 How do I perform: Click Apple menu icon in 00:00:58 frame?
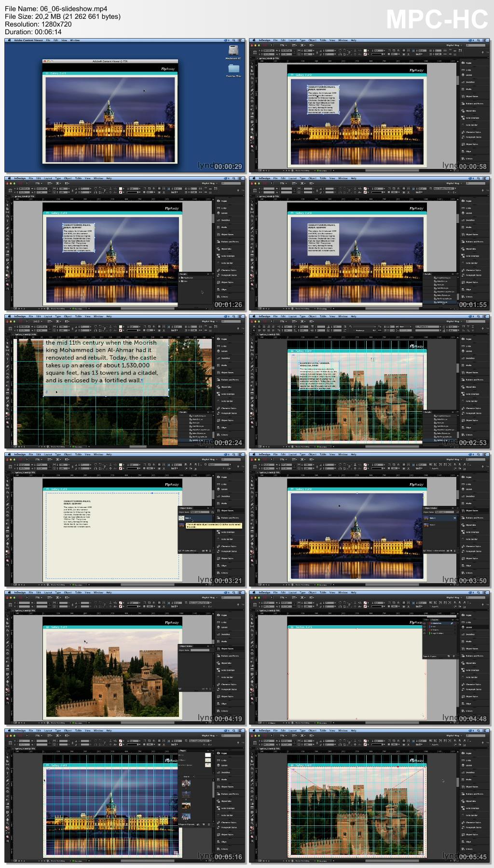pyautogui.click(x=253, y=40)
